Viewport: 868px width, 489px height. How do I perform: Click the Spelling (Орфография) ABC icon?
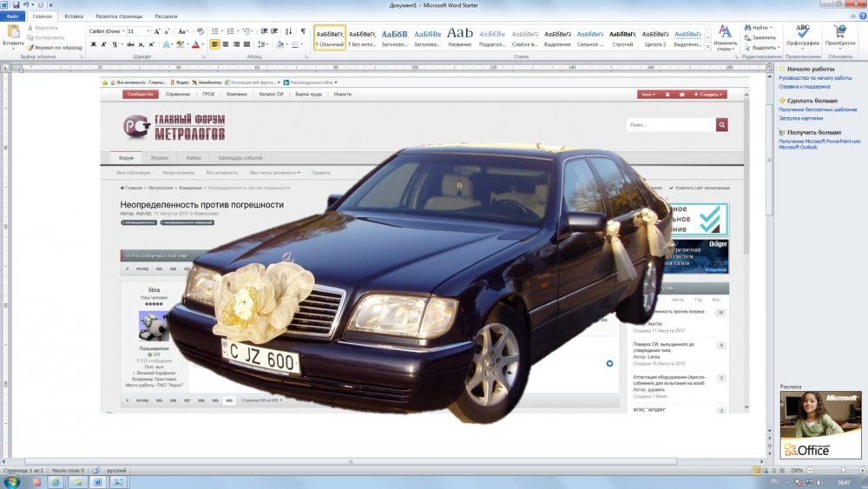[803, 31]
